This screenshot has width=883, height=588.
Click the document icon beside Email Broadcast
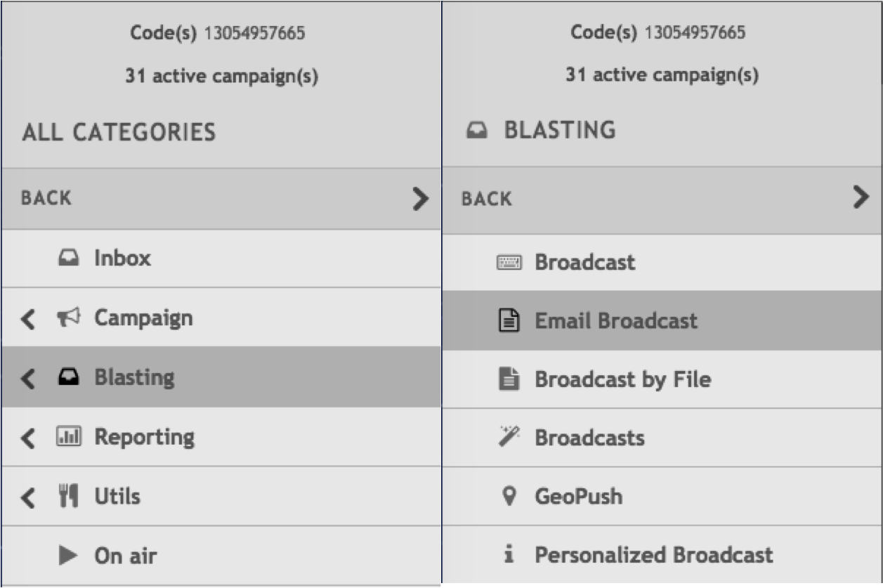(x=509, y=321)
